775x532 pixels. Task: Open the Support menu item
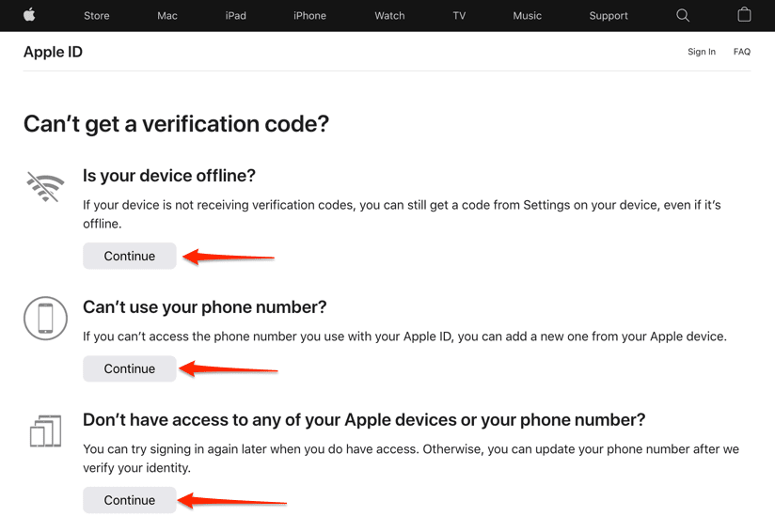click(x=609, y=16)
